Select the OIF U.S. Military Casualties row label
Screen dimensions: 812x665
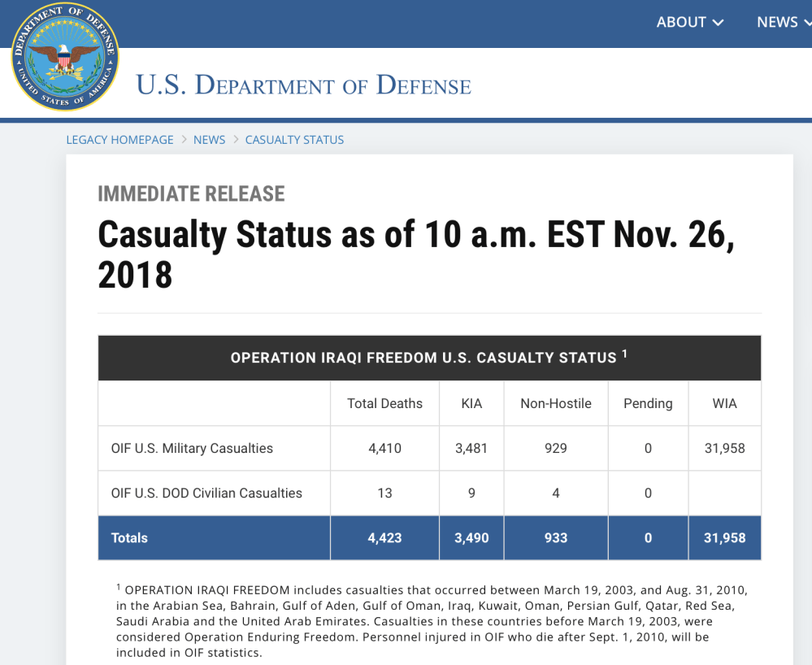tap(192, 448)
